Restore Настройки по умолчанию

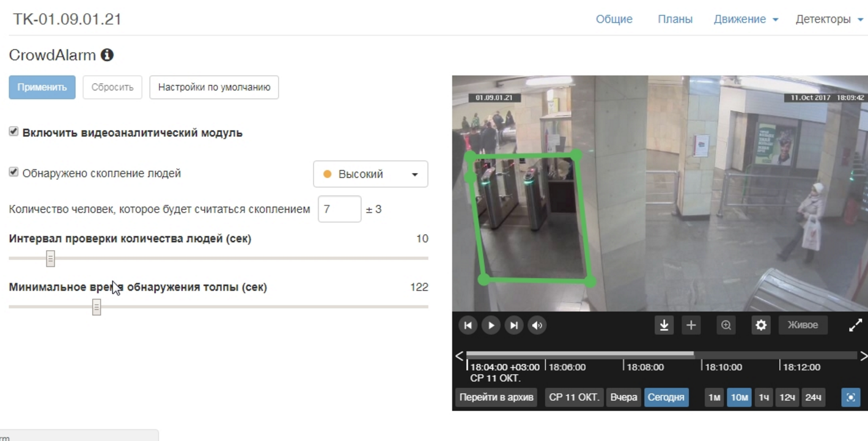(x=214, y=87)
